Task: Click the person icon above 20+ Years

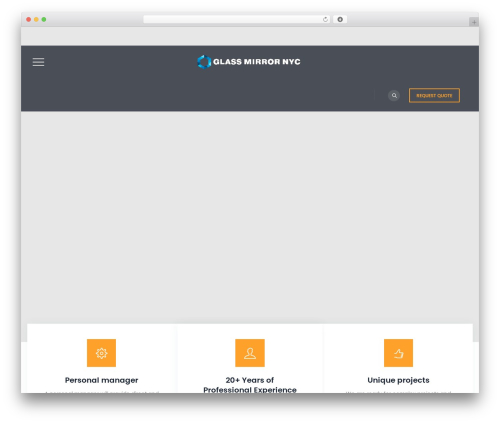Action: point(250,353)
